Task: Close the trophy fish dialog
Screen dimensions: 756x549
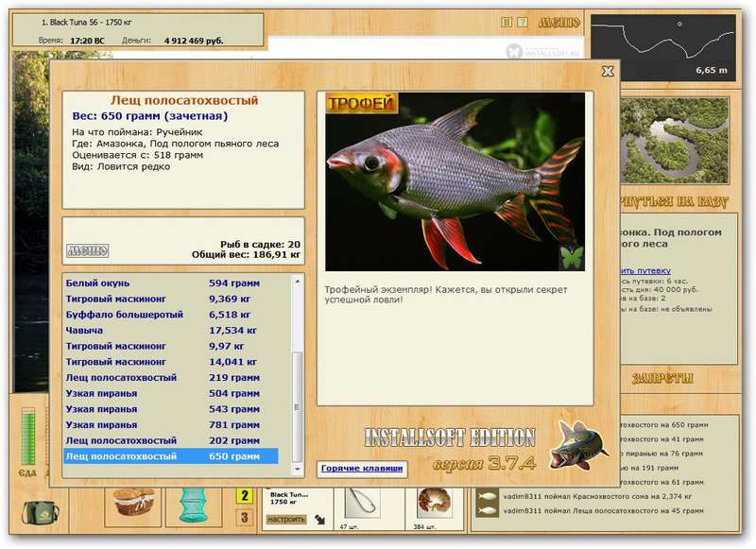Action: coord(608,71)
